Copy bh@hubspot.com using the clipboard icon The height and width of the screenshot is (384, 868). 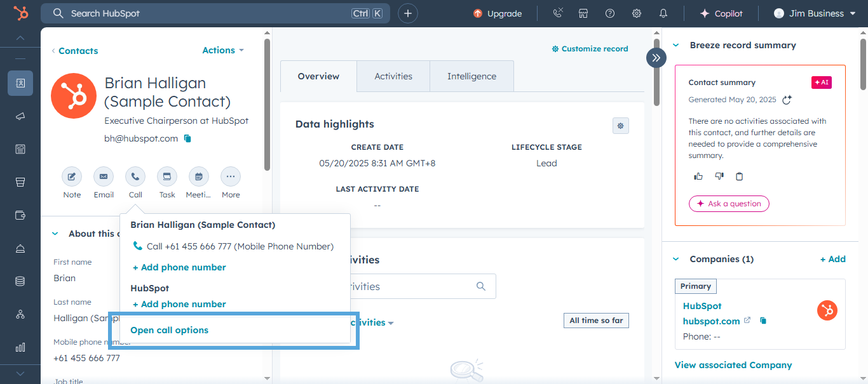[187, 138]
